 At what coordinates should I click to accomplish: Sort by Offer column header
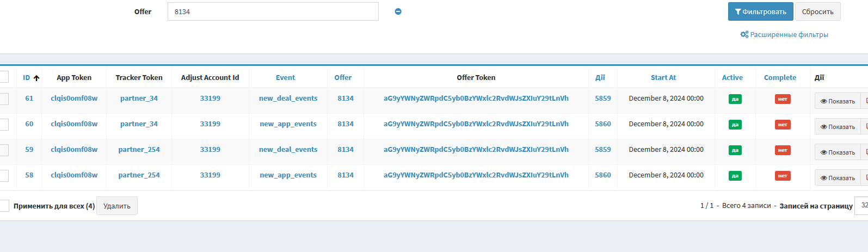343,77
